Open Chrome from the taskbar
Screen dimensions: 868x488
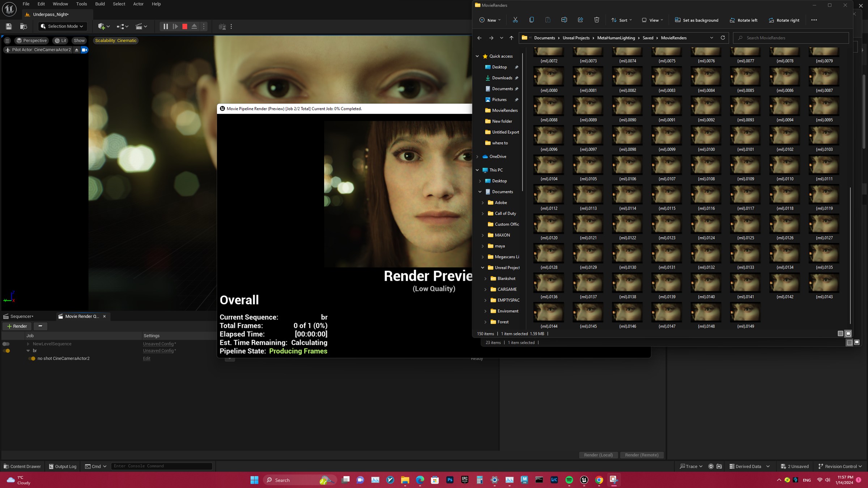(599, 480)
